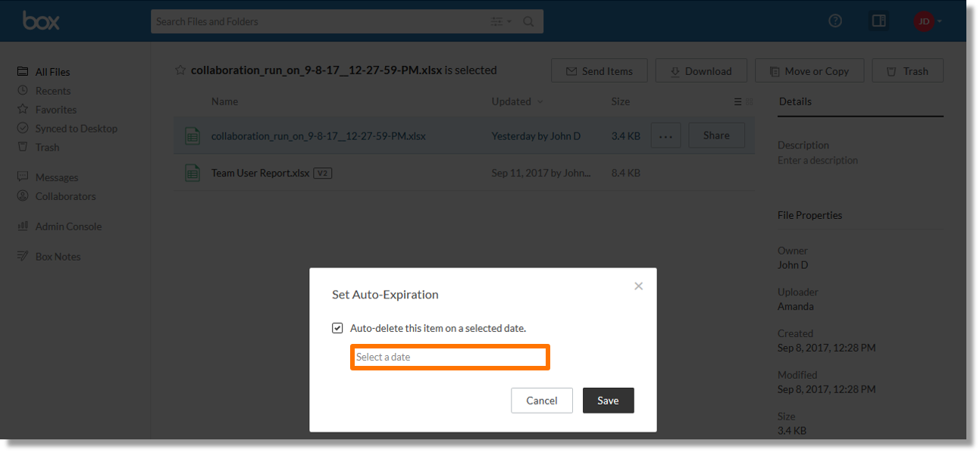Click Share button for selected file

(x=716, y=136)
